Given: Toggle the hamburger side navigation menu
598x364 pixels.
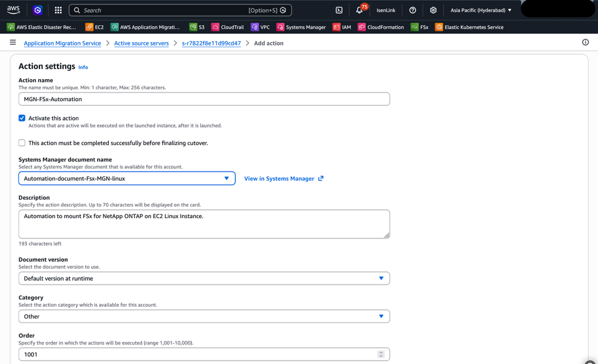Looking at the screenshot, I should pos(13,42).
